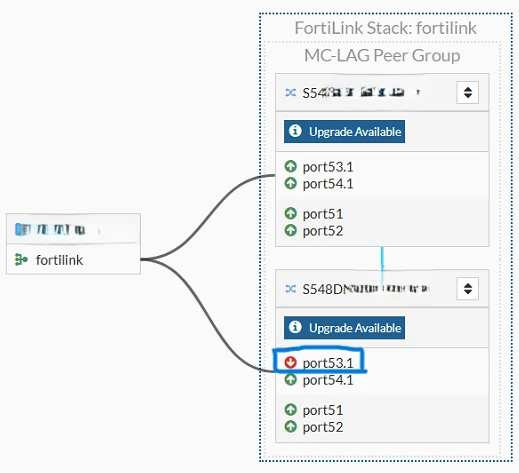Select port52 on the lower switch
This screenshot has height=473, width=519.
(323, 427)
